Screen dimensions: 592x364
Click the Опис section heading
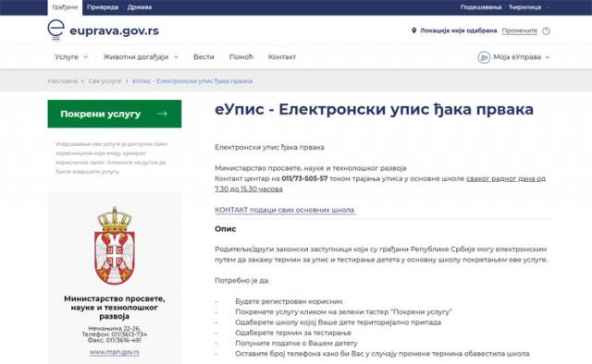pos(226,229)
